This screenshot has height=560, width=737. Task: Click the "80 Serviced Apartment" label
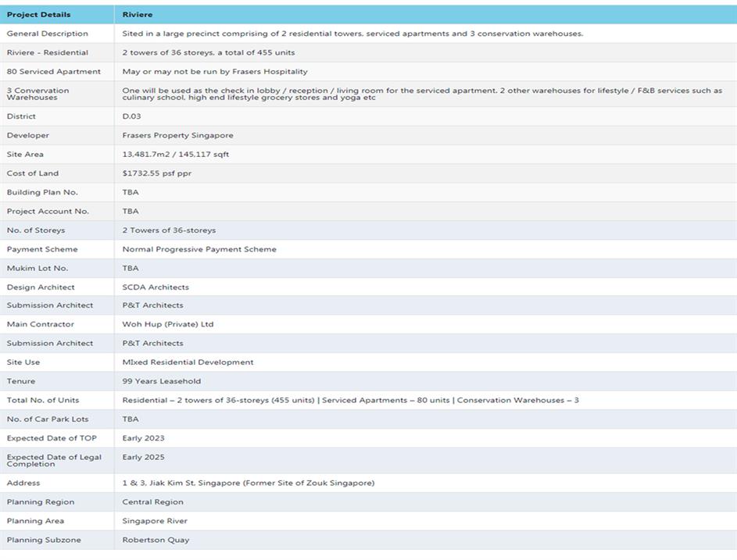coord(54,72)
